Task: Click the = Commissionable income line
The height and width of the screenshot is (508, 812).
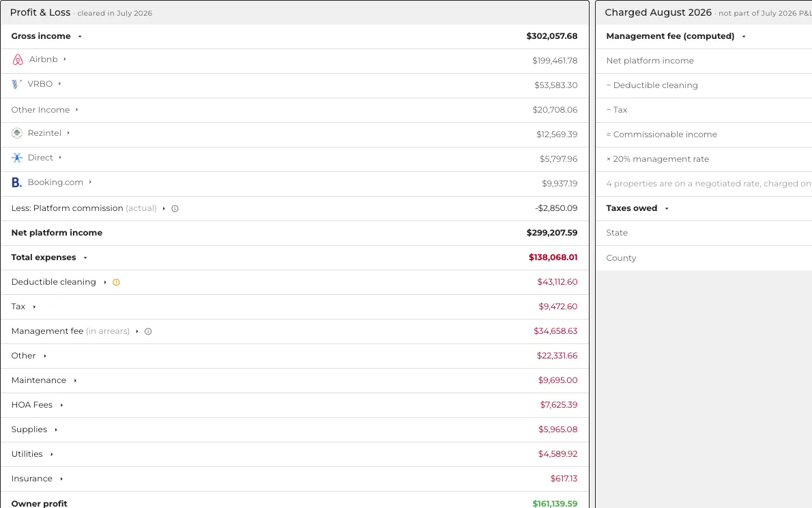Action: pos(661,135)
